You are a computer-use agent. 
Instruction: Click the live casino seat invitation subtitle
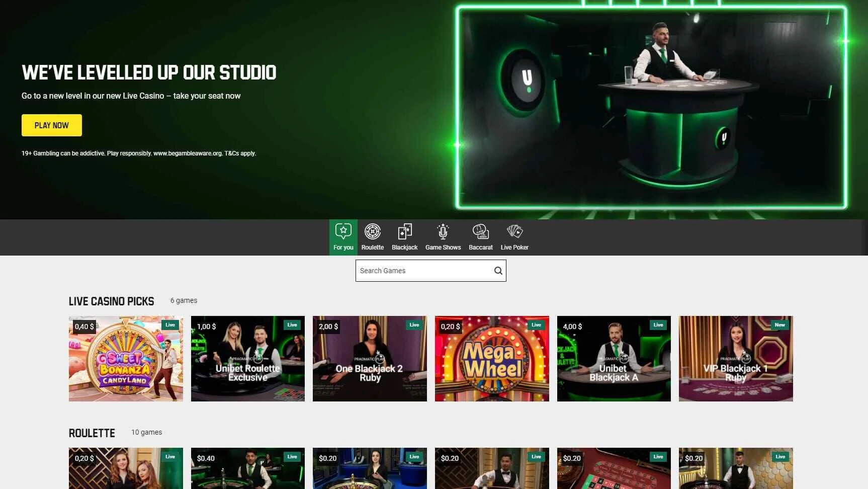click(x=131, y=96)
